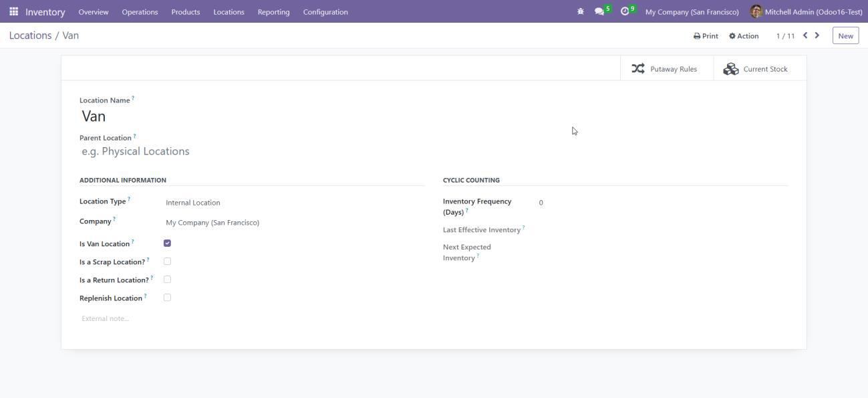The width and height of the screenshot is (868, 398).
Task: Uncheck the Is Van Location checkbox
Action: coord(167,243)
